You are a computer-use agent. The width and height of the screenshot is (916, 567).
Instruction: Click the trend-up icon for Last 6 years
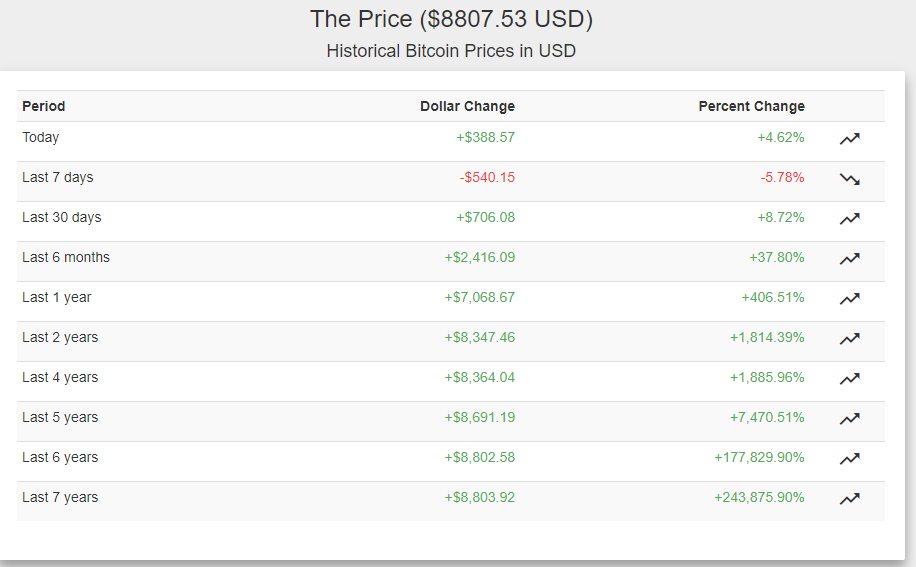click(849, 459)
